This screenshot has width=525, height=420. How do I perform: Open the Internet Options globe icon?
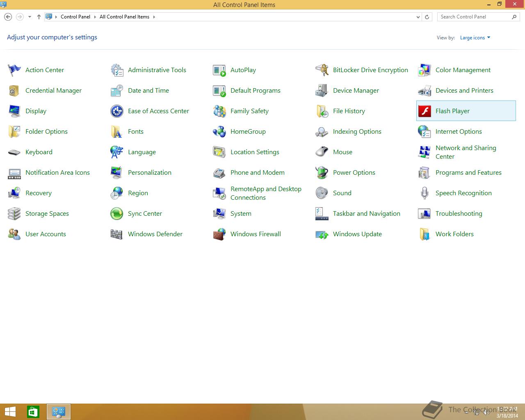point(425,132)
